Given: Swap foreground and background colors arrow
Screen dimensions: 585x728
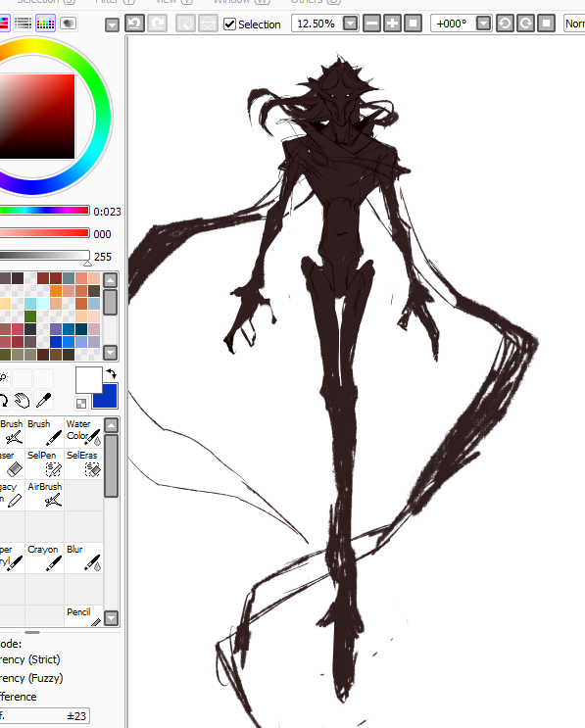Looking at the screenshot, I should coord(111,373).
